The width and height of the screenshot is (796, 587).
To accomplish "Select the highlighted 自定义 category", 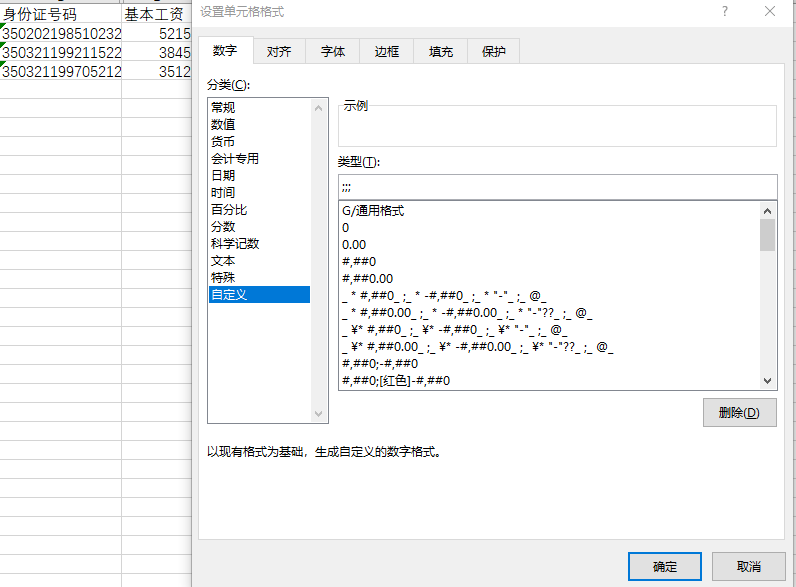I will (259, 295).
